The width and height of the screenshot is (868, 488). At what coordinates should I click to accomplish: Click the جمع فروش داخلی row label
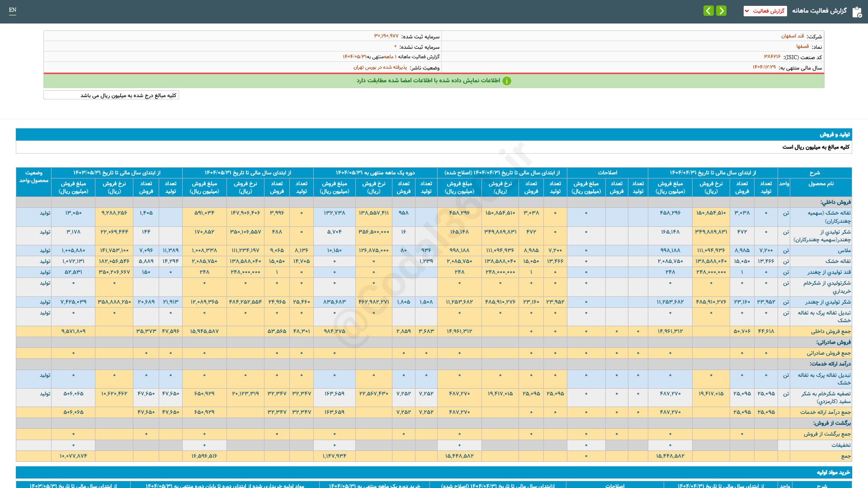click(x=831, y=332)
